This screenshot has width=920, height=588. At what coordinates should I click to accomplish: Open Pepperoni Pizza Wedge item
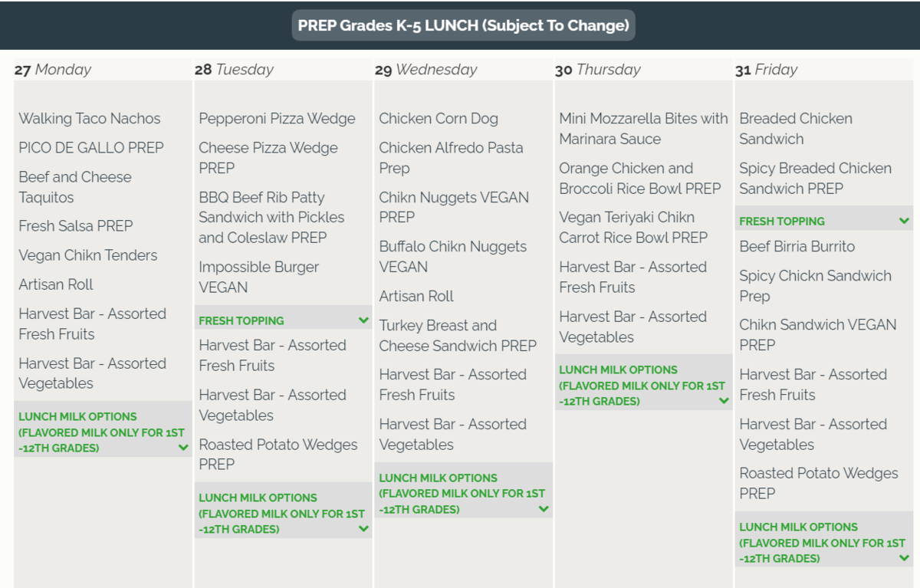coord(277,119)
